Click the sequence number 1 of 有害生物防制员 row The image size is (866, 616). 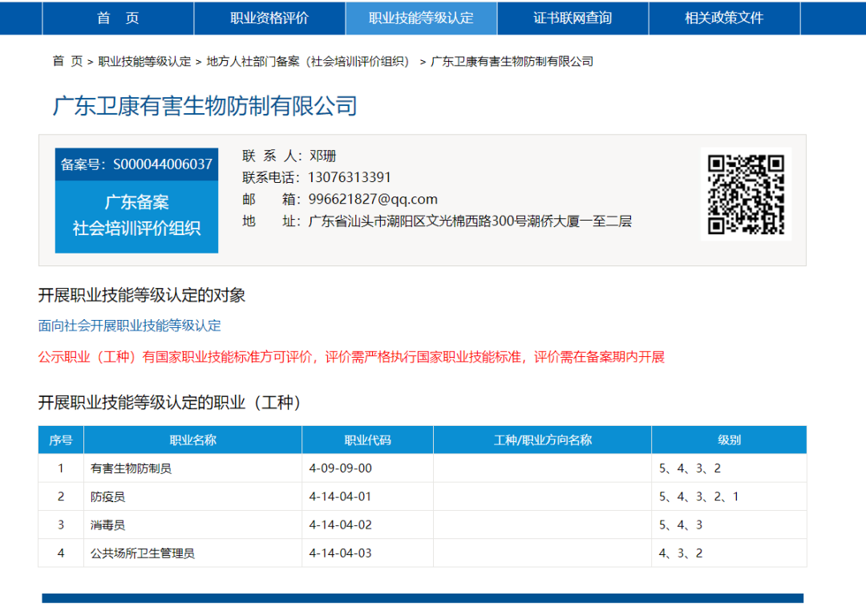tap(61, 468)
